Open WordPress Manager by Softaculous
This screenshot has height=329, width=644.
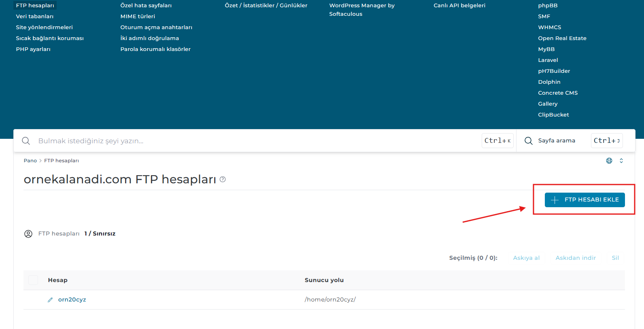(361, 10)
